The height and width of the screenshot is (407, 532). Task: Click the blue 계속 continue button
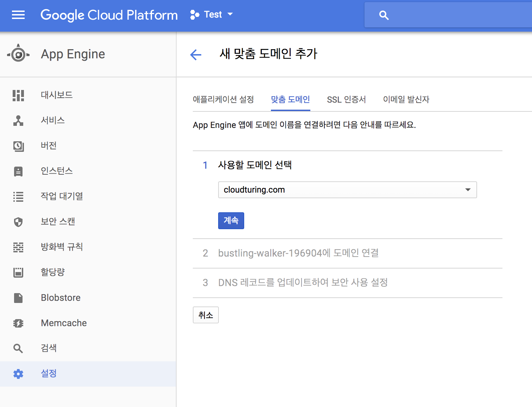coord(231,221)
